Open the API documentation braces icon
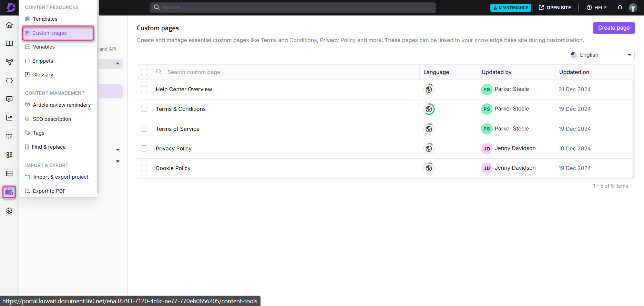Screen dimensions: 644x306 point(9,81)
